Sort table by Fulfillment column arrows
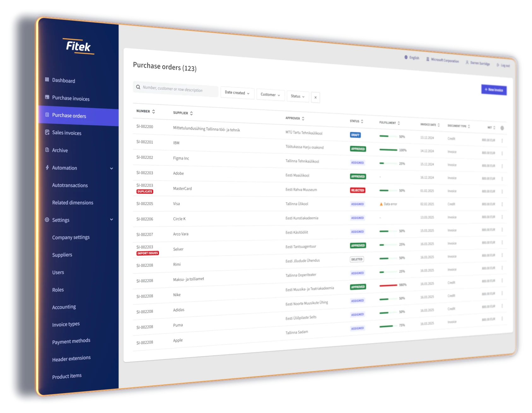 pos(399,123)
